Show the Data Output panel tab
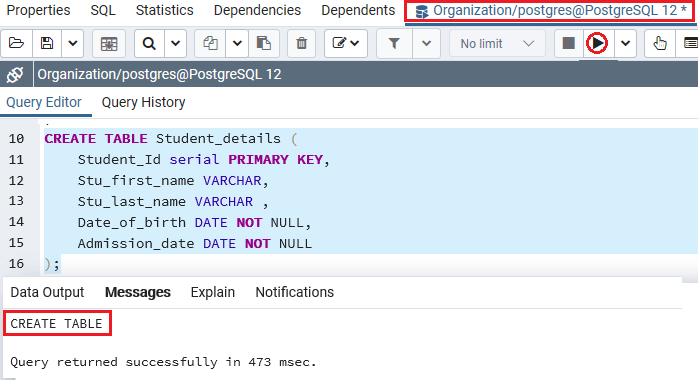This screenshot has width=698, height=380. point(47,292)
